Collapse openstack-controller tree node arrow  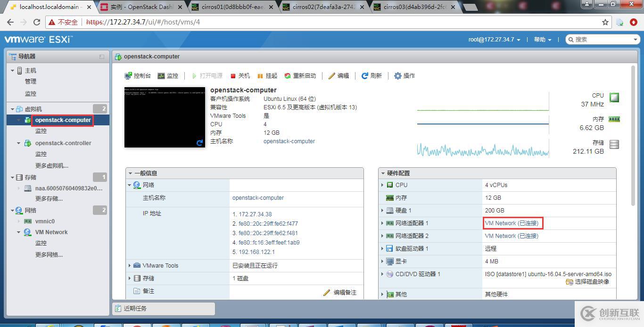click(19, 143)
